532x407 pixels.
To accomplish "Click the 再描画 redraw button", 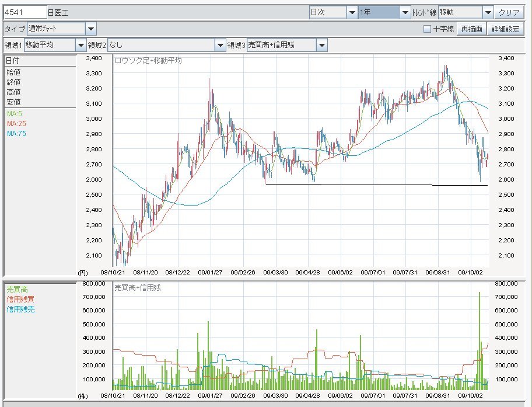I will pyautogui.click(x=471, y=29).
